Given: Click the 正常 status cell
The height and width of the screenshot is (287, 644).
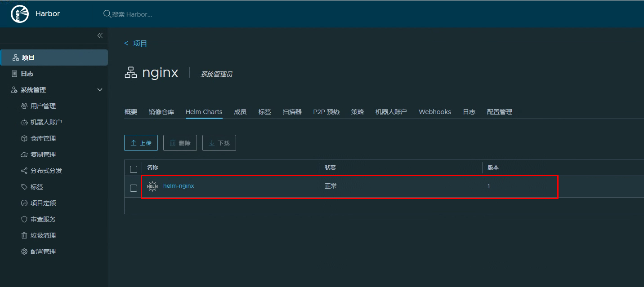Looking at the screenshot, I should (331, 186).
